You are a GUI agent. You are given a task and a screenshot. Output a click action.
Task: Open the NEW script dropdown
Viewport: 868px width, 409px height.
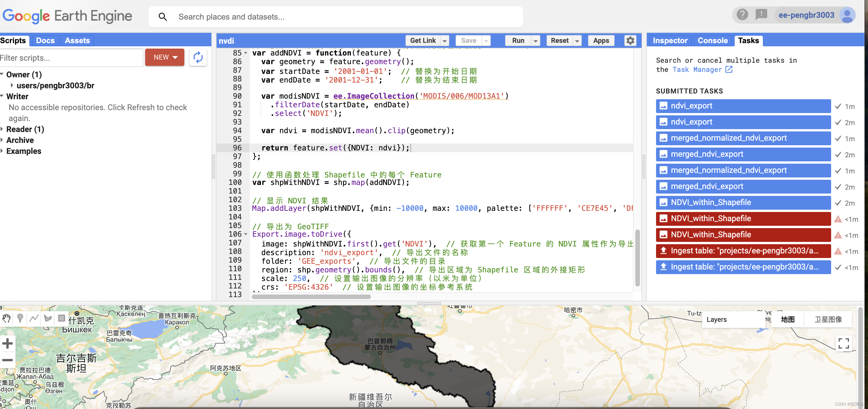[165, 57]
